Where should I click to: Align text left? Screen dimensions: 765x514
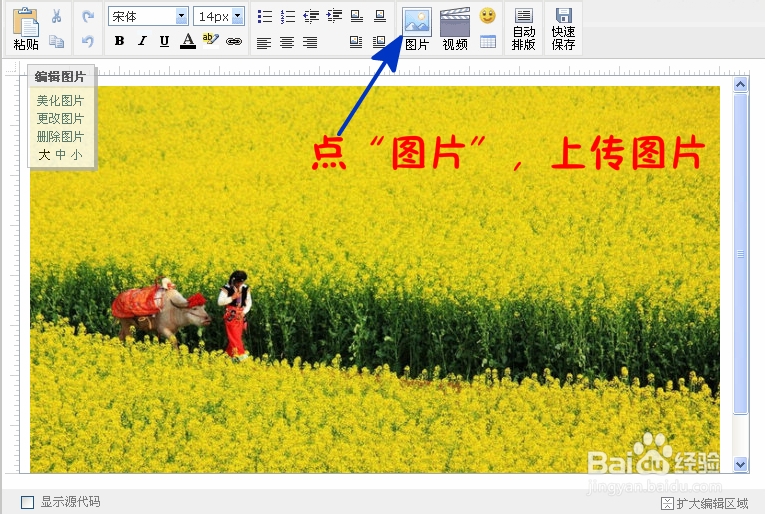pyautogui.click(x=264, y=43)
